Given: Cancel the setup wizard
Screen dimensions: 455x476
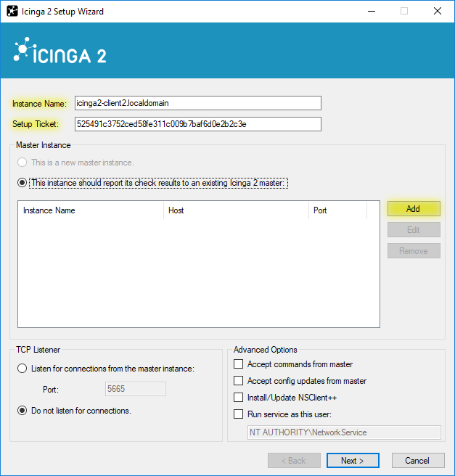Looking at the screenshot, I should (x=418, y=461).
